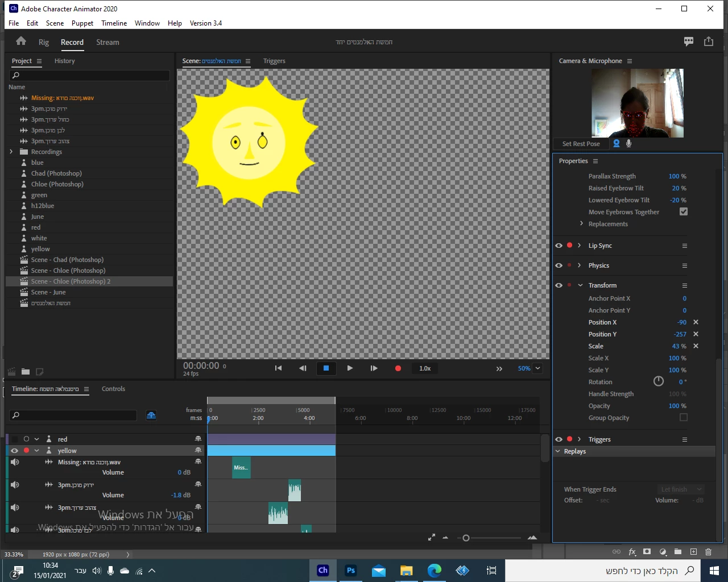Screen dimensions: 728x582
Task: Toggle Group Opacity checkbox
Action: (x=684, y=417)
